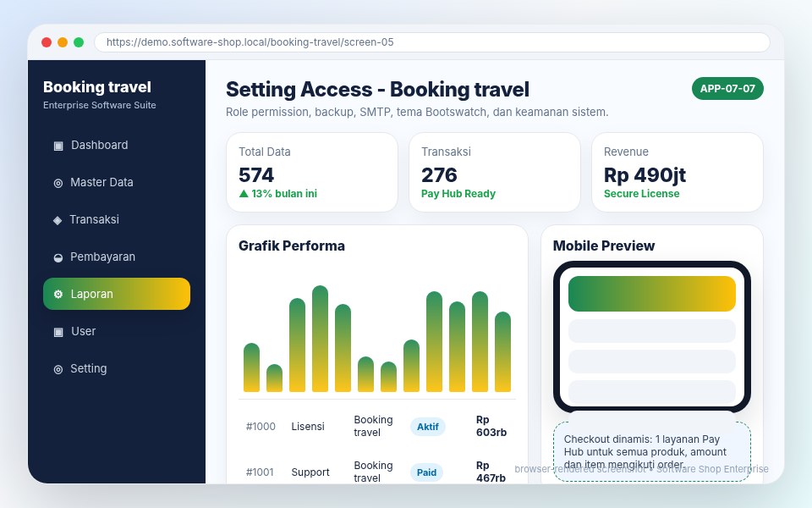Click the Pembayaran half-circle icon

pos(58,257)
